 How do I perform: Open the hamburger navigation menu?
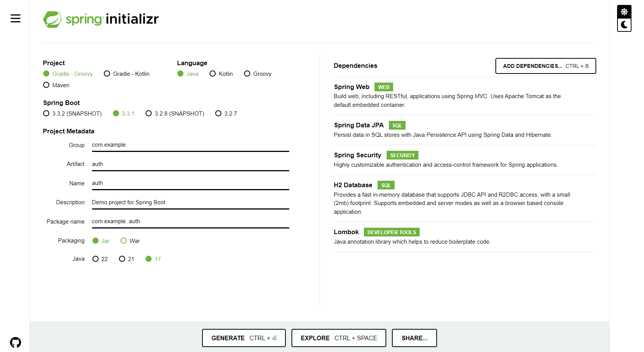(x=16, y=18)
